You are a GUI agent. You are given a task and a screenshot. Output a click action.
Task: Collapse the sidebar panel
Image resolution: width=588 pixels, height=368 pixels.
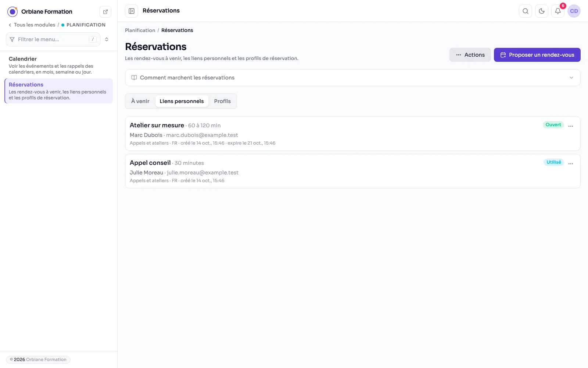(x=132, y=11)
